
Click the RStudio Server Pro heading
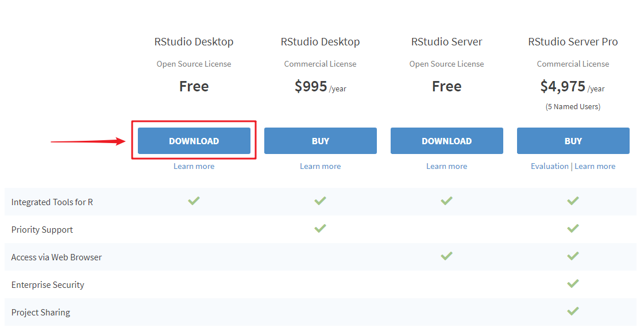pos(573,41)
